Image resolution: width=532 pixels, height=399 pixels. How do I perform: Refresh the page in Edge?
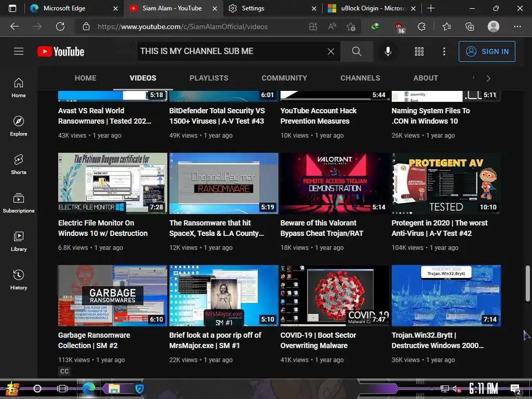(x=60, y=26)
